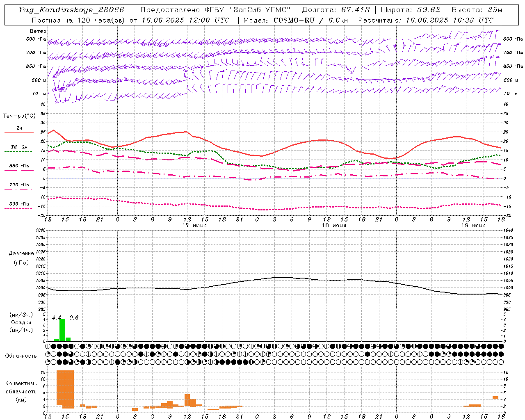Click the 'Модель COSMO-RU / 6.6км' model label
This screenshot has height=420, width=525.
(295, 20)
